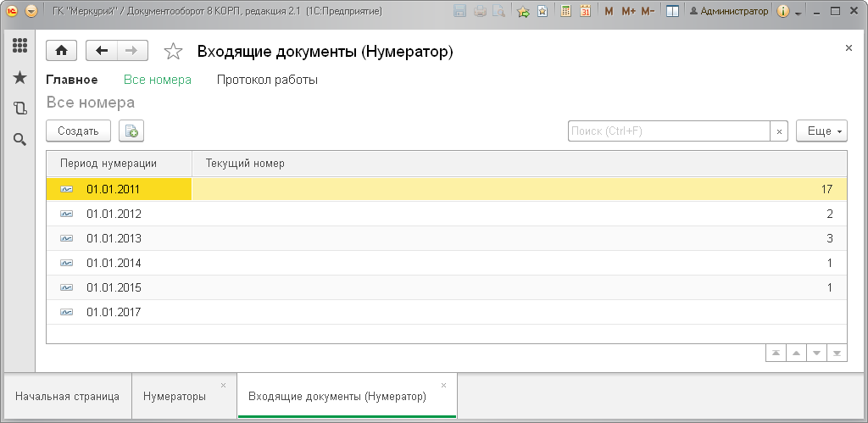Open Протокол работы section link

(267, 80)
